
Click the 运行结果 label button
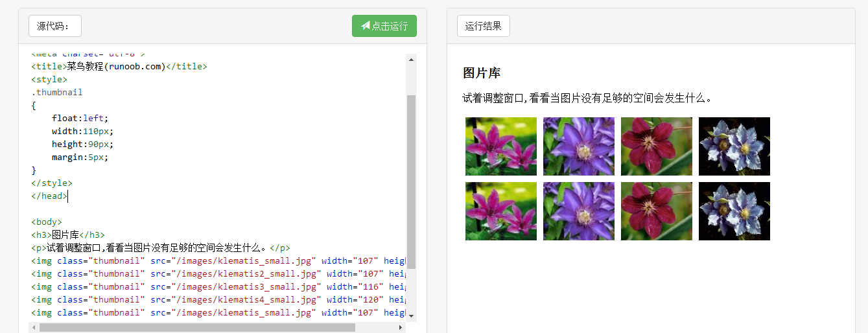click(x=484, y=26)
